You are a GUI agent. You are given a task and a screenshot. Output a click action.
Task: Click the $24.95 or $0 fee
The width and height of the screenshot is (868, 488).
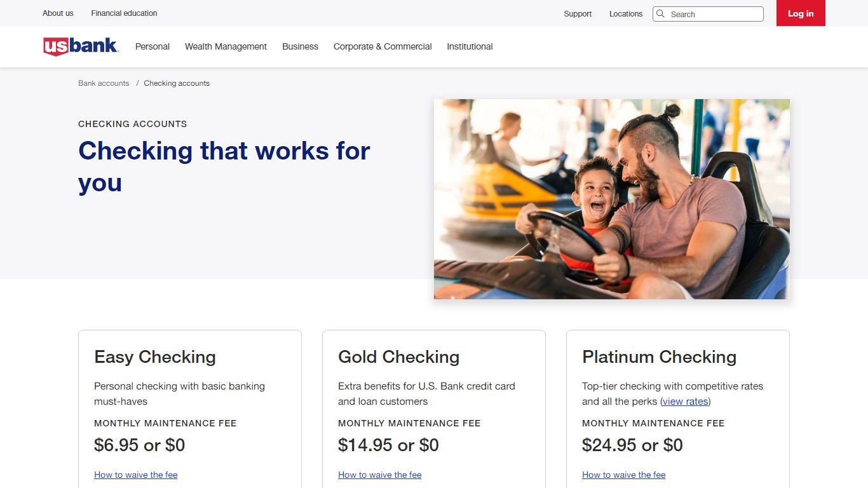pos(632,445)
